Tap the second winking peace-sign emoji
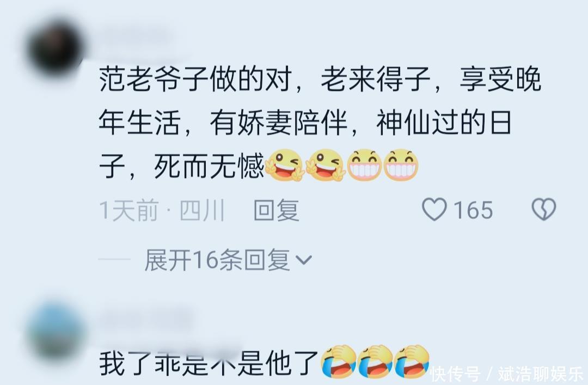The width and height of the screenshot is (588, 385). (324, 165)
